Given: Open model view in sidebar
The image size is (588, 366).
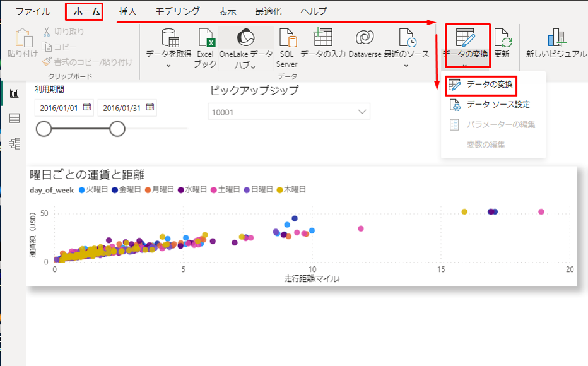Looking at the screenshot, I should (x=14, y=143).
